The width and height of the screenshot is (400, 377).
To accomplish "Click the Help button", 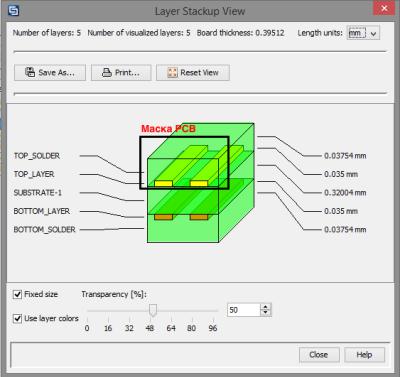I will pyautogui.click(x=364, y=355).
